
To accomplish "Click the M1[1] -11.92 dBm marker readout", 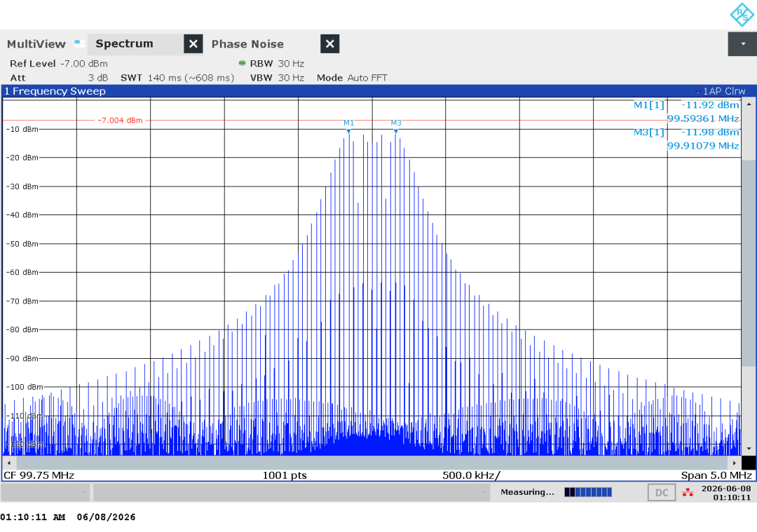I will pos(686,105).
